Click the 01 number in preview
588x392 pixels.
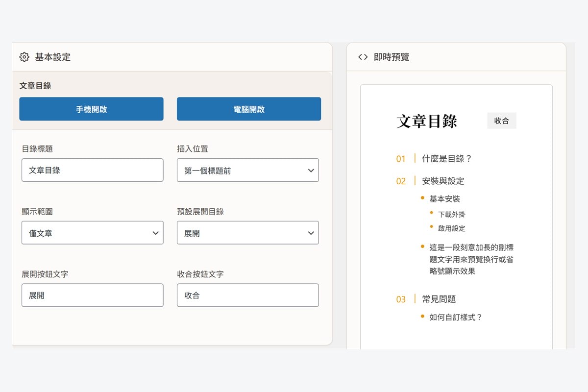coord(401,159)
